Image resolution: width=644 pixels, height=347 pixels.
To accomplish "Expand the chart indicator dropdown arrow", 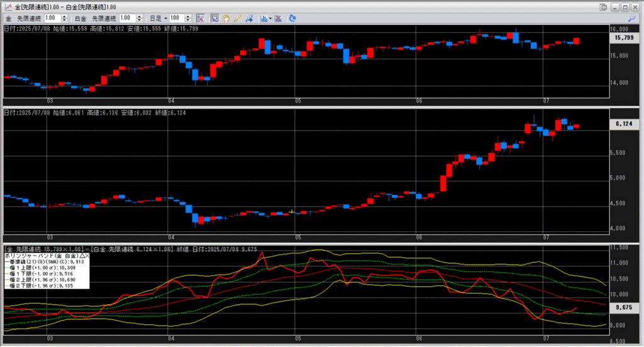I will click(270, 18).
